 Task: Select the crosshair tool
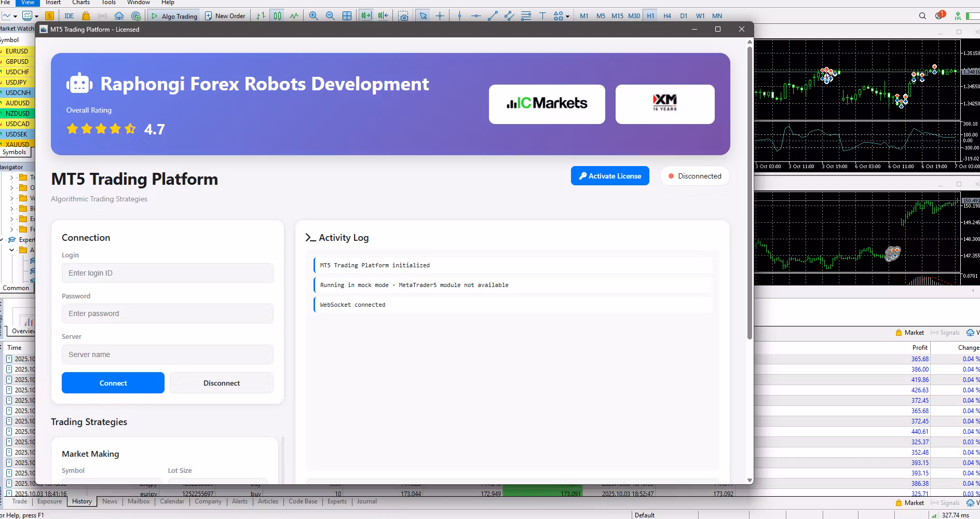(x=440, y=16)
